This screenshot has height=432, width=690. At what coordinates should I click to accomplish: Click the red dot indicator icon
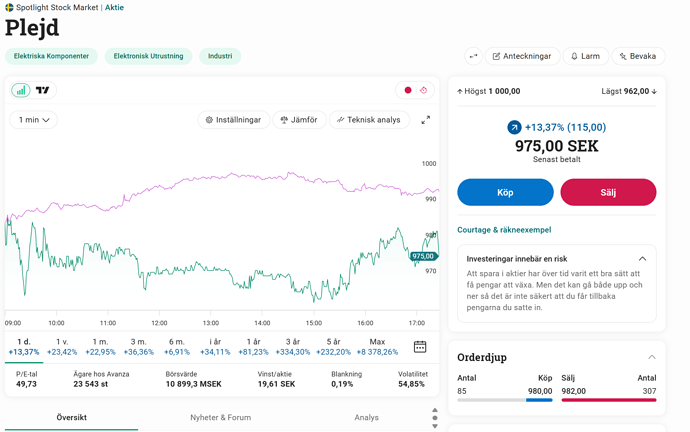[408, 90]
